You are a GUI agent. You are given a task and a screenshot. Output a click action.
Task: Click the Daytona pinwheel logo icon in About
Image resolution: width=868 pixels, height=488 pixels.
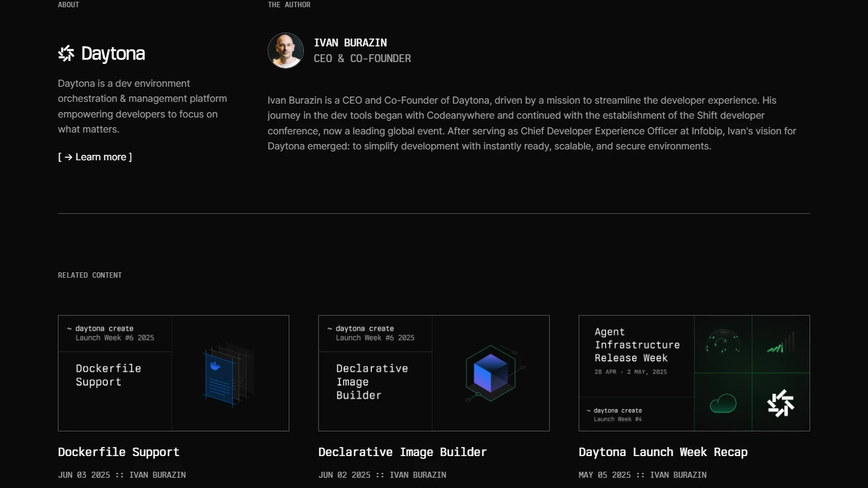66,54
